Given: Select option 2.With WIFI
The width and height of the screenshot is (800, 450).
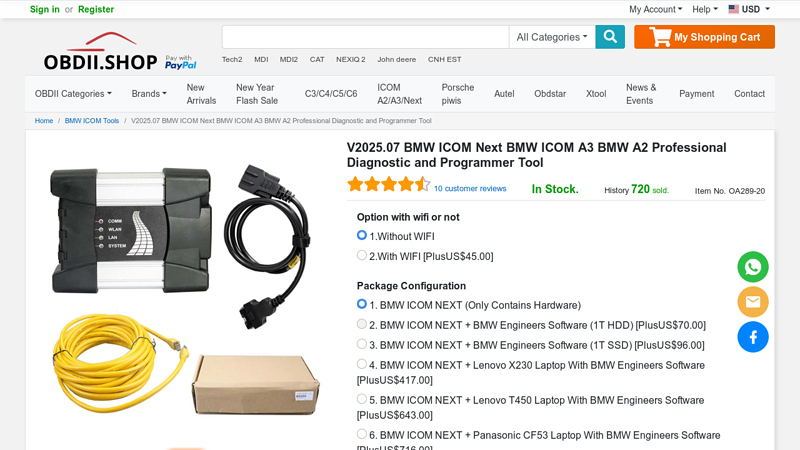Looking at the screenshot, I should 362,255.
